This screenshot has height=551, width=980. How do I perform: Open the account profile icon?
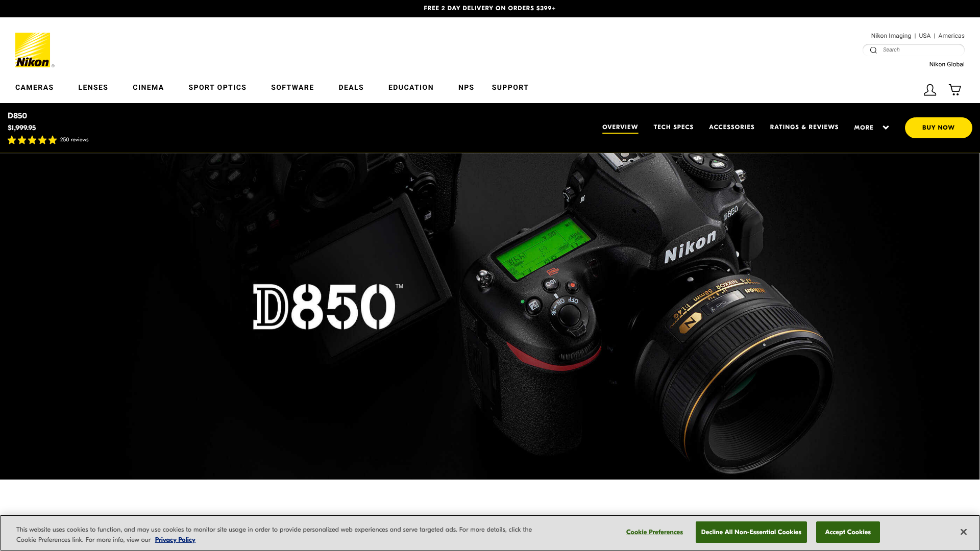click(x=930, y=90)
